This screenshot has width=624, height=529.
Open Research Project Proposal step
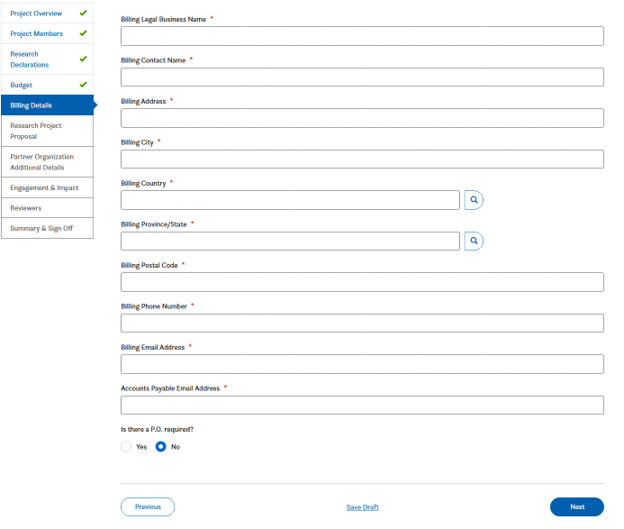point(47,131)
